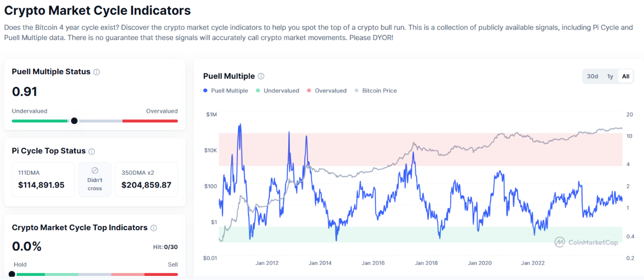644x280 pixels.
Task: Click info icon next to Puell Multiple chart title
Action: tap(261, 76)
